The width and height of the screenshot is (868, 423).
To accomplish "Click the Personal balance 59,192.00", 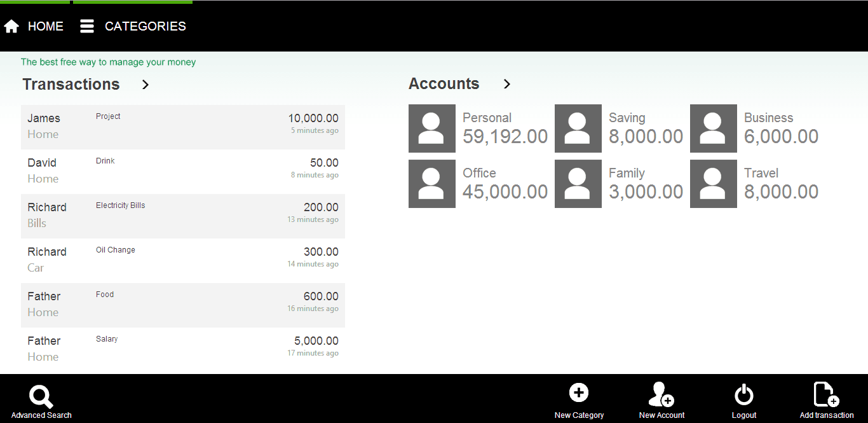I will (505, 137).
